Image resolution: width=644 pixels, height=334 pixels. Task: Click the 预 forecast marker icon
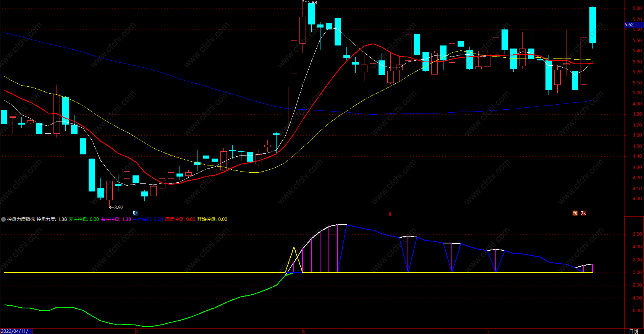pos(575,213)
